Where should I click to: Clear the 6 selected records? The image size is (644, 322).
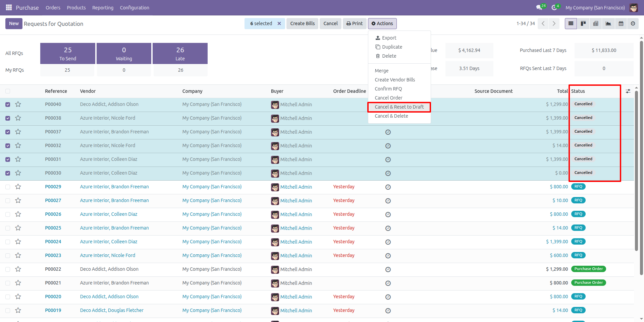coord(279,23)
